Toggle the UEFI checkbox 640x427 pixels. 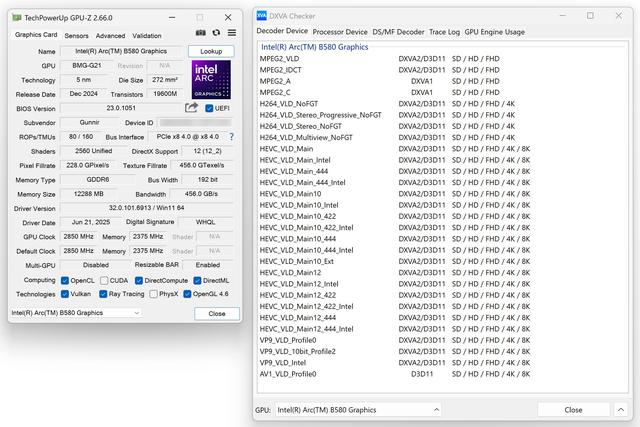tap(209, 108)
